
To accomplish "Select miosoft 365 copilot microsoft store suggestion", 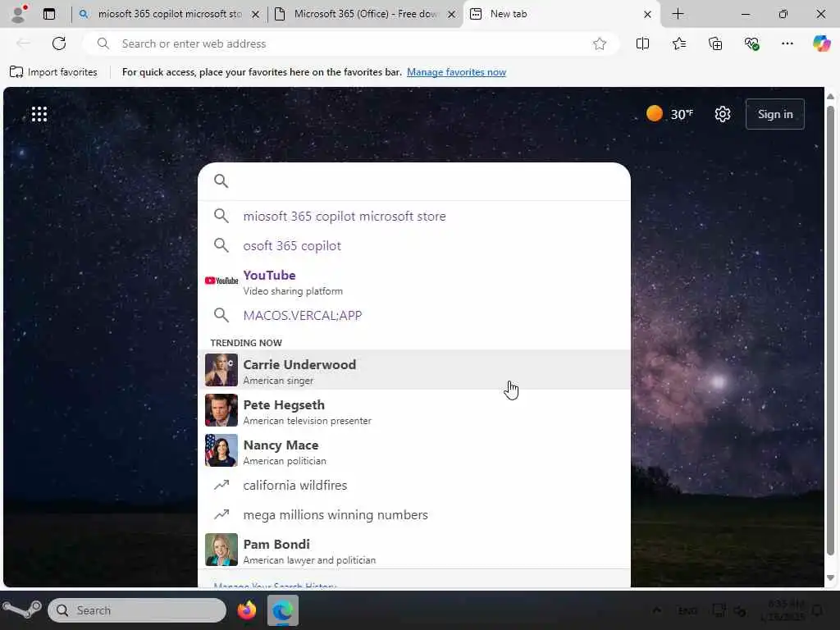I will [414, 216].
